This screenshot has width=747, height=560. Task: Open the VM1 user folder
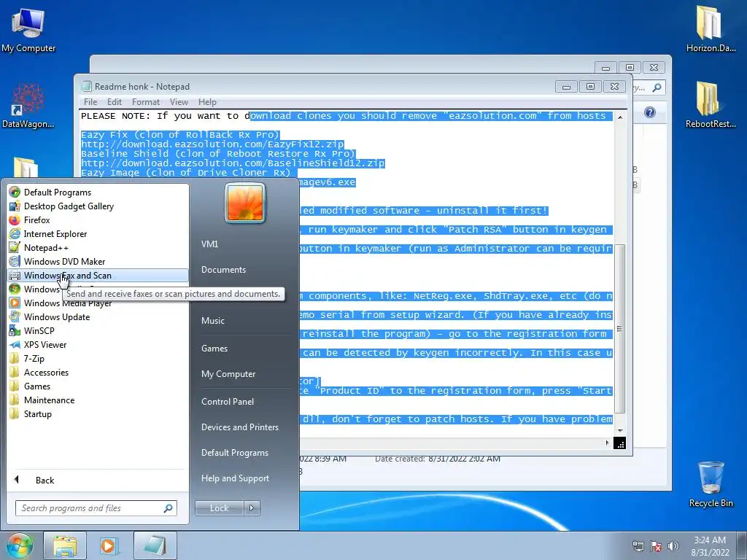209,244
